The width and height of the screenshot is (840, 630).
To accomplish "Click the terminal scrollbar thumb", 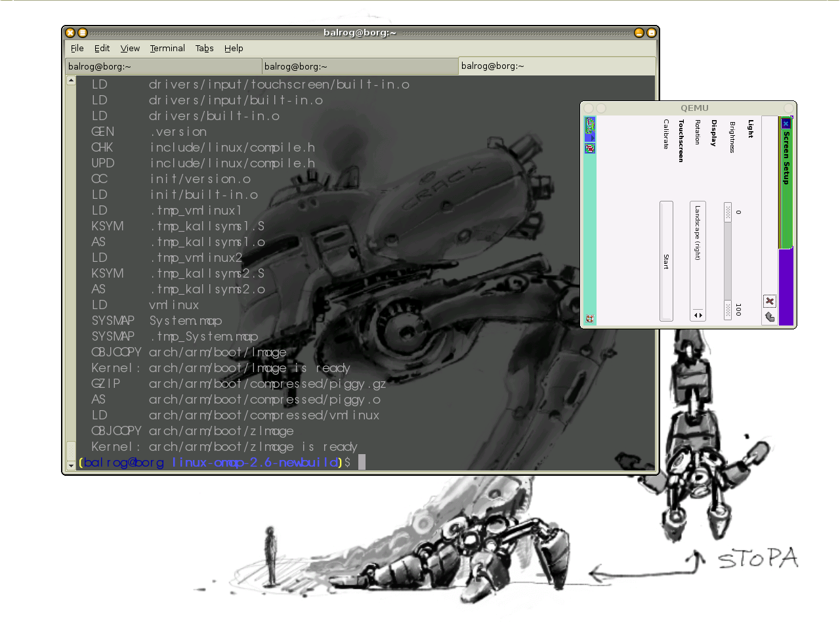I will (71, 450).
